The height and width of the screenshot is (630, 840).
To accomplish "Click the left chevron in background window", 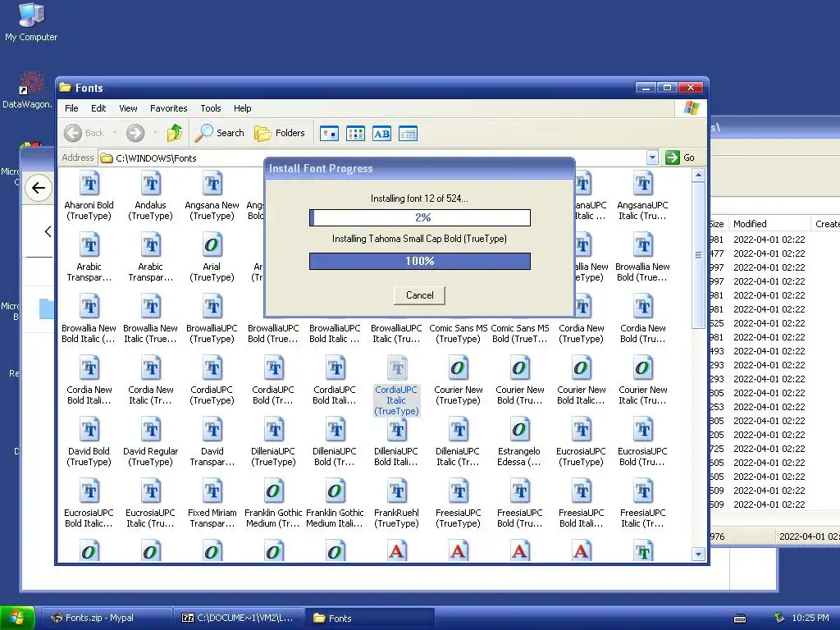I will click(48, 231).
